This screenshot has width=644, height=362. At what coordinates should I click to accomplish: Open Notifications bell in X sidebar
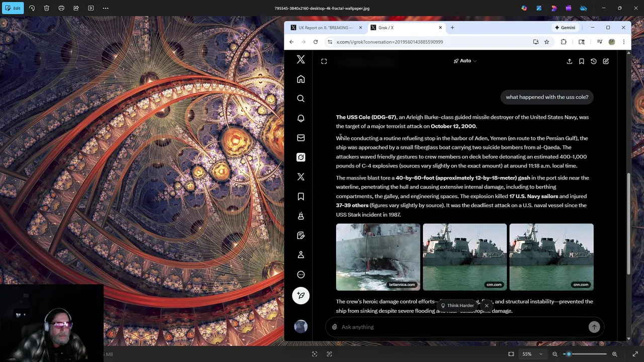click(301, 118)
